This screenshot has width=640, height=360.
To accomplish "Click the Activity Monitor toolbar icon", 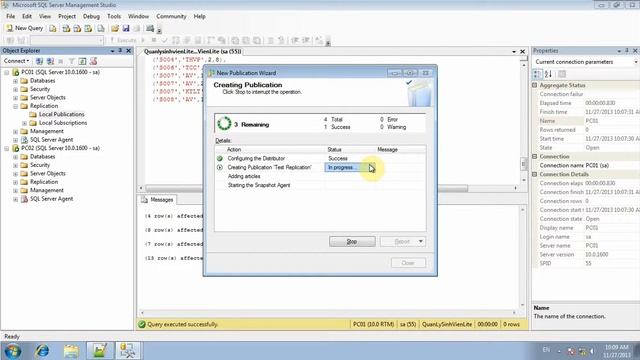I will click(x=150, y=28).
